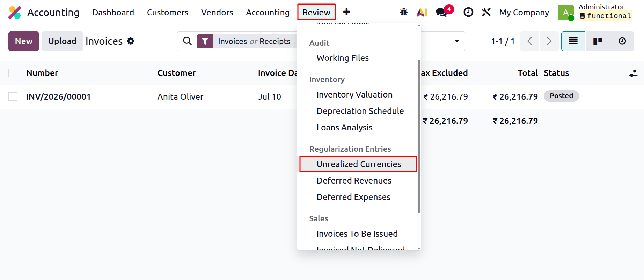Toggle the select-all checkbox in header
The image size is (644, 280).
tap(13, 73)
